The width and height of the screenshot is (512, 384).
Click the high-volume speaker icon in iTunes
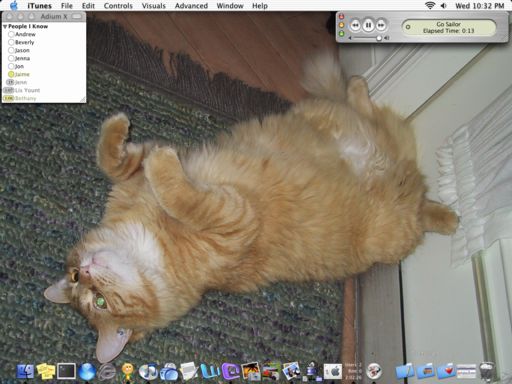coord(387,38)
